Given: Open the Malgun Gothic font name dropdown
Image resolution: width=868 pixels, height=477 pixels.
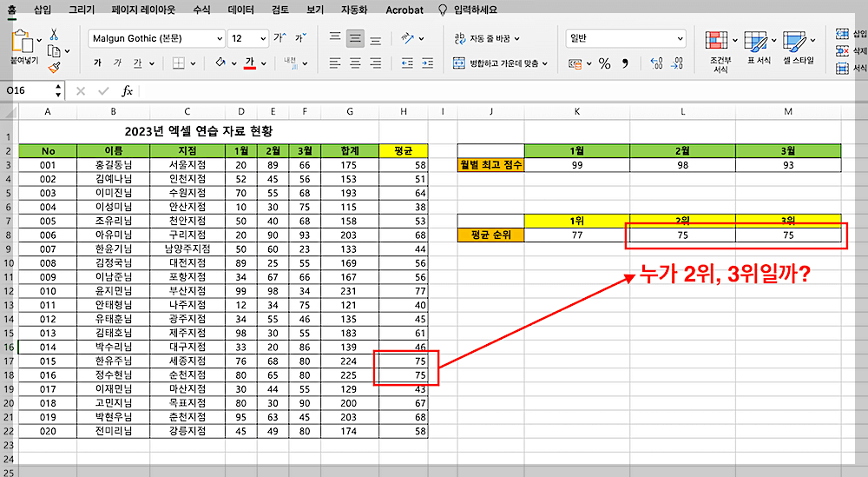Looking at the screenshot, I should (x=220, y=39).
